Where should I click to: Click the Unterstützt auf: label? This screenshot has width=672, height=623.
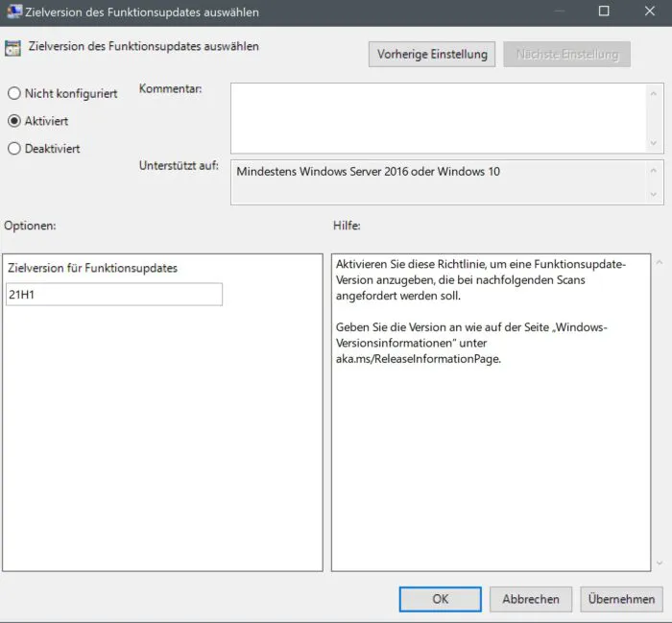[179, 166]
